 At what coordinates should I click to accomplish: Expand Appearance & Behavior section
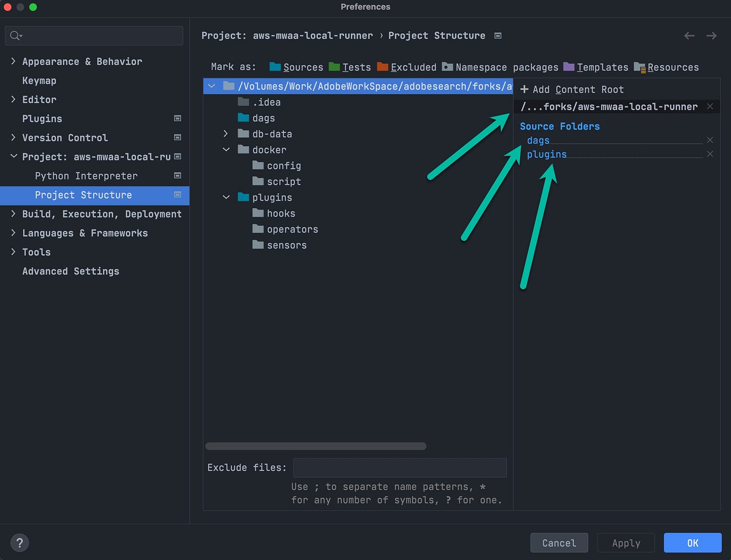pos(13,61)
